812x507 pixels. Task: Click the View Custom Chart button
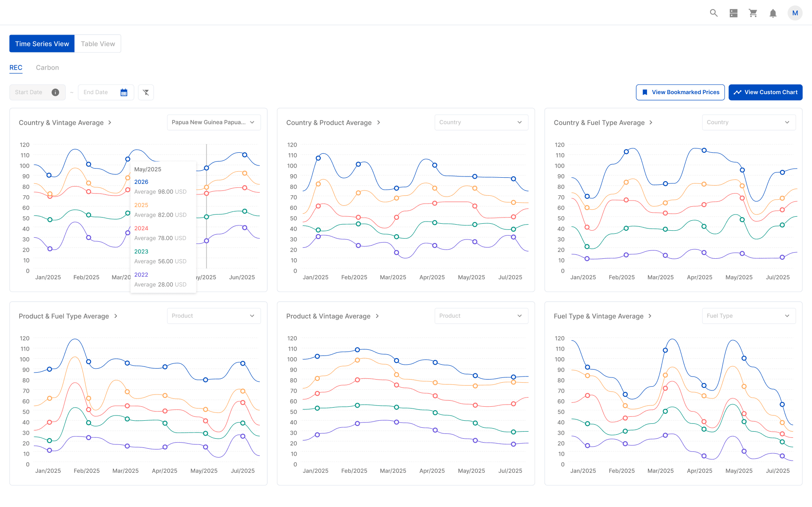765,92
